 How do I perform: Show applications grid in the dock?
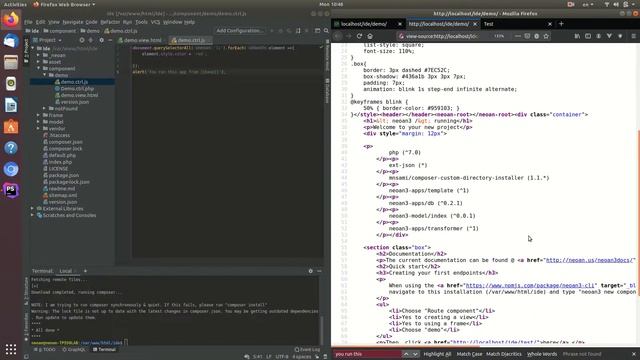pos(11,349)
